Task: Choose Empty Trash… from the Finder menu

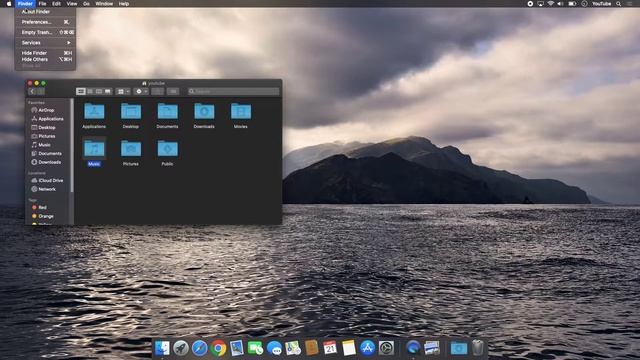Action: point(45,32)
